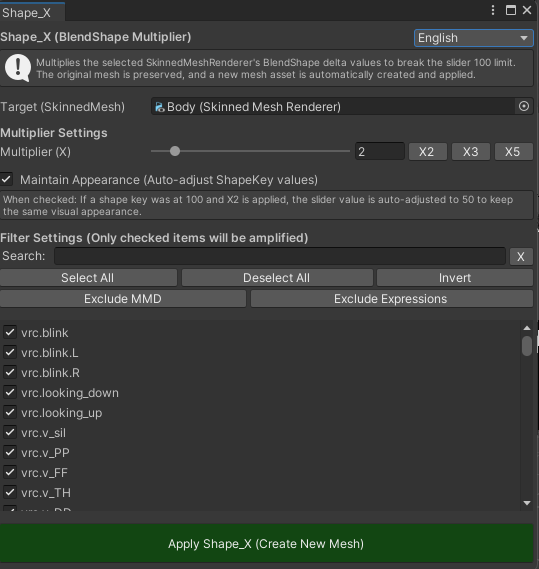Set multiplier with the X3 button

[471, 151]
